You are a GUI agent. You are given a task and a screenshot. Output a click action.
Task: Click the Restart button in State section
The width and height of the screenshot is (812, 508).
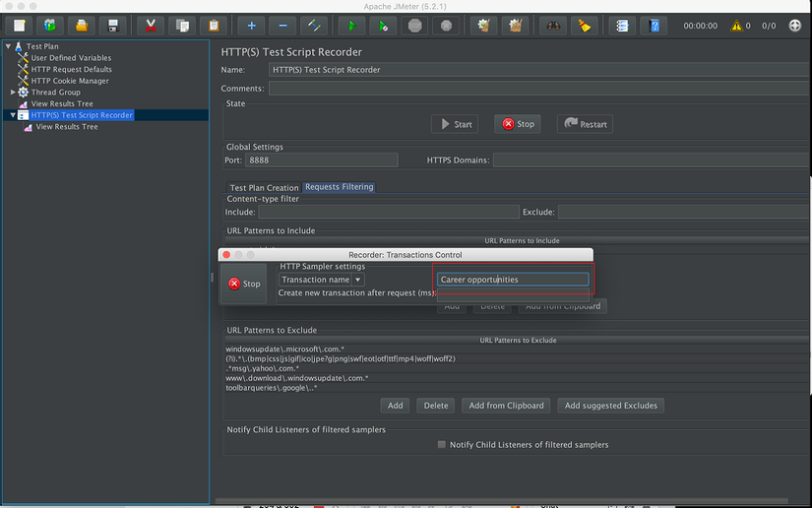tap(585, 124)
